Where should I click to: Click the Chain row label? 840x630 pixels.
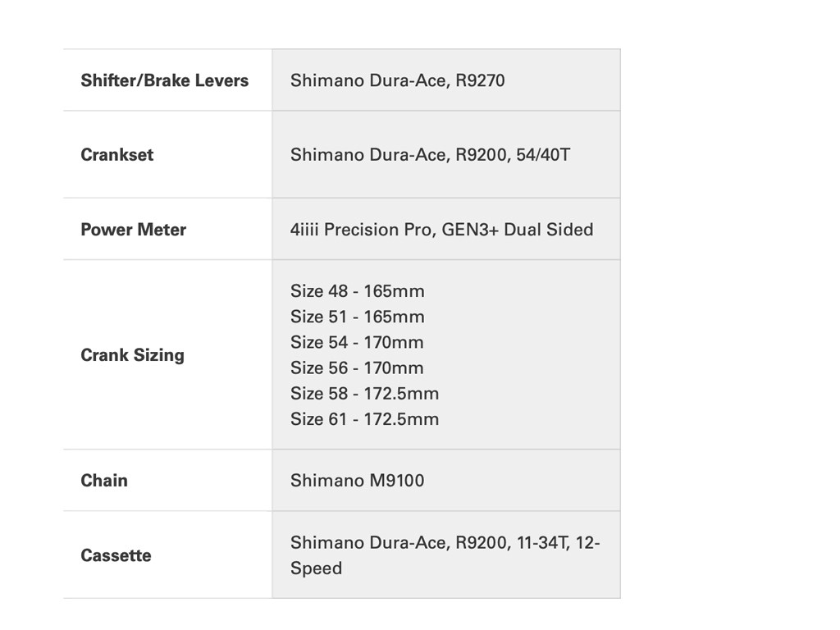[x=104, y=481]
